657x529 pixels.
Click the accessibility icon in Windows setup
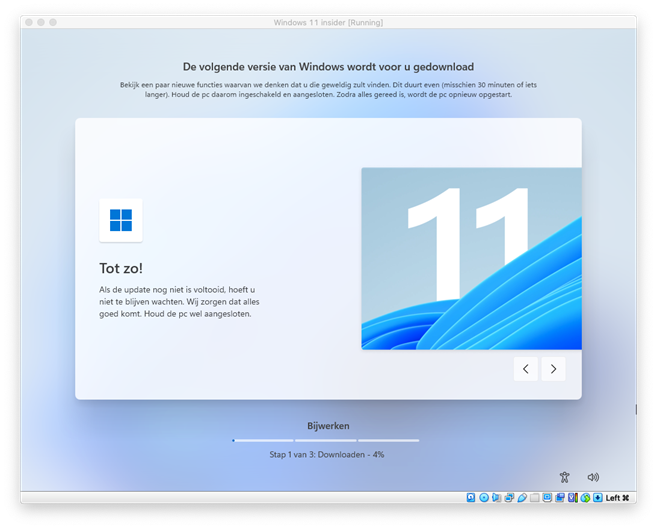coord(564,477)
